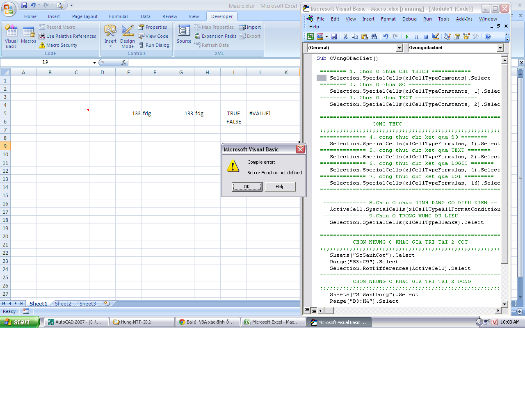Switch to Excel Review ribbon tab
This screenshot has width=525, height=420.
click(170, 16)
